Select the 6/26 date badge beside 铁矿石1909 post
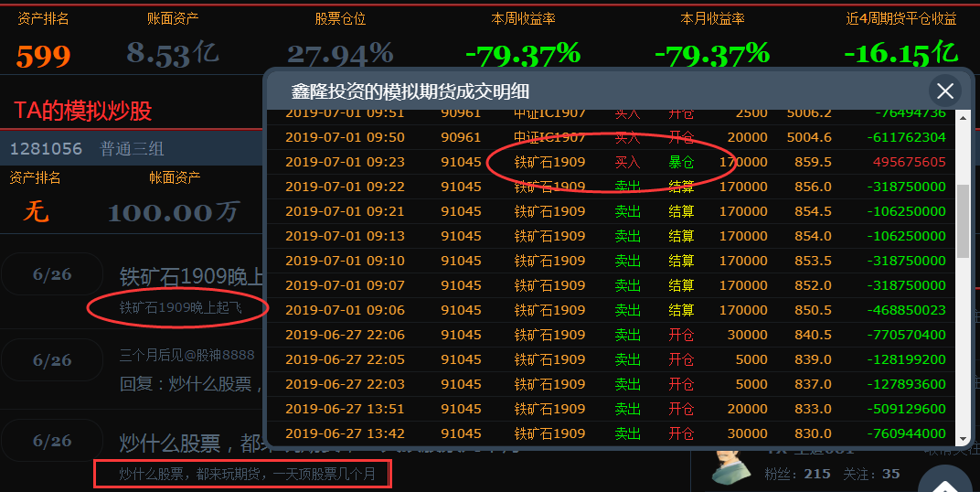Image resolution: width=980 pixels, height=492 pixels. pos(52,274)
